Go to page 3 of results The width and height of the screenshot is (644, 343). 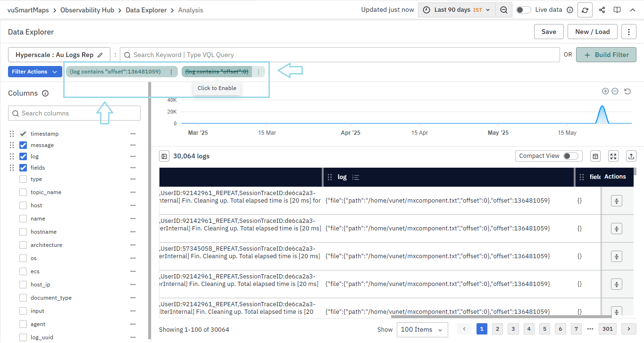(513, 329)
